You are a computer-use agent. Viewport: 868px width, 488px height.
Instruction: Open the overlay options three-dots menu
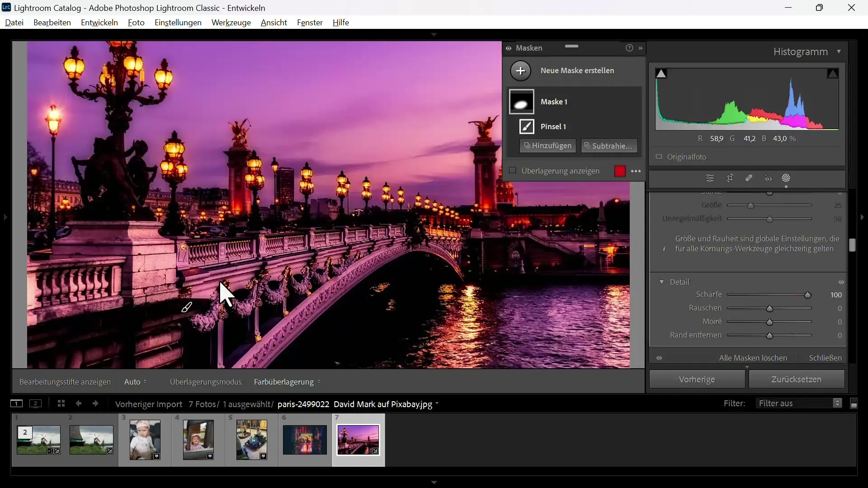pyautogui.click(x=636, y=171)
